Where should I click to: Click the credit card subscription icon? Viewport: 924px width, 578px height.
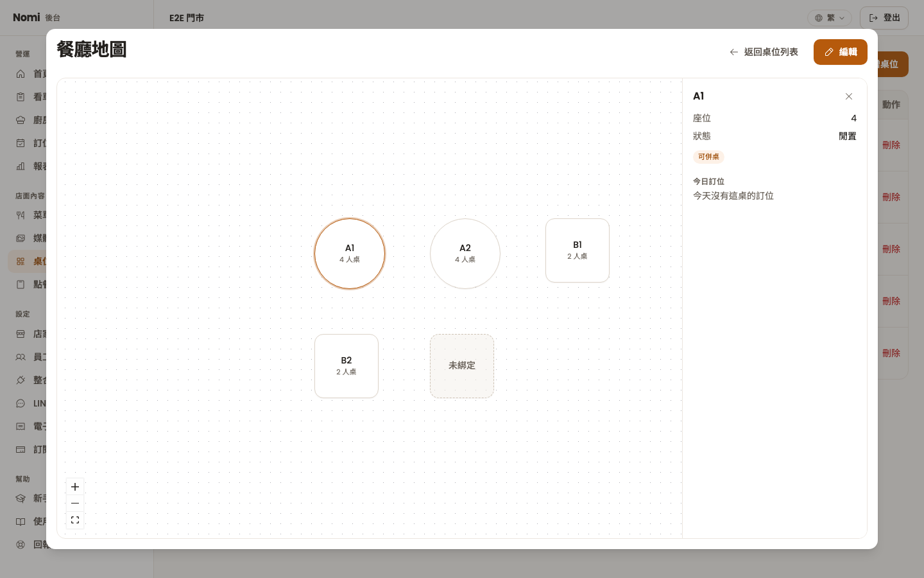pyautogui.click(x=21, y=450)
